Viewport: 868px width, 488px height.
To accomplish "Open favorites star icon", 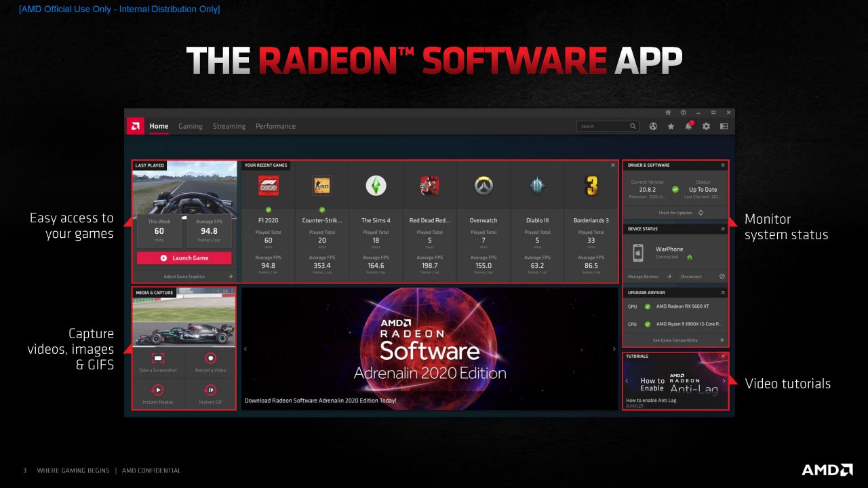I will click(x=671, y=126).
